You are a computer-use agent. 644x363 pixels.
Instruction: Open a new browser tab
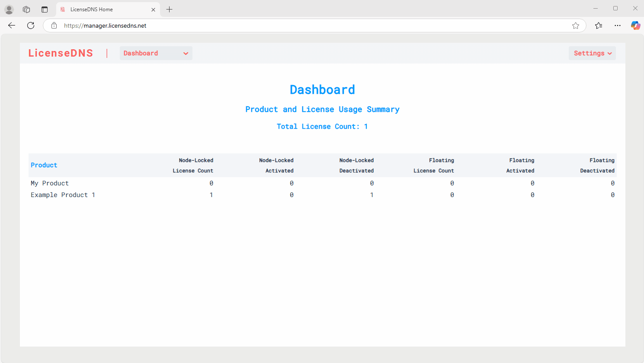169,9
